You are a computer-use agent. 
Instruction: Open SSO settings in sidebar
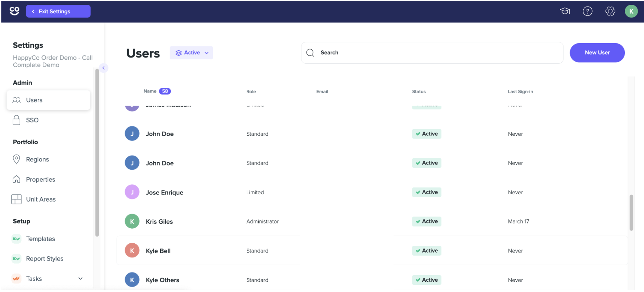coord(32,120)
